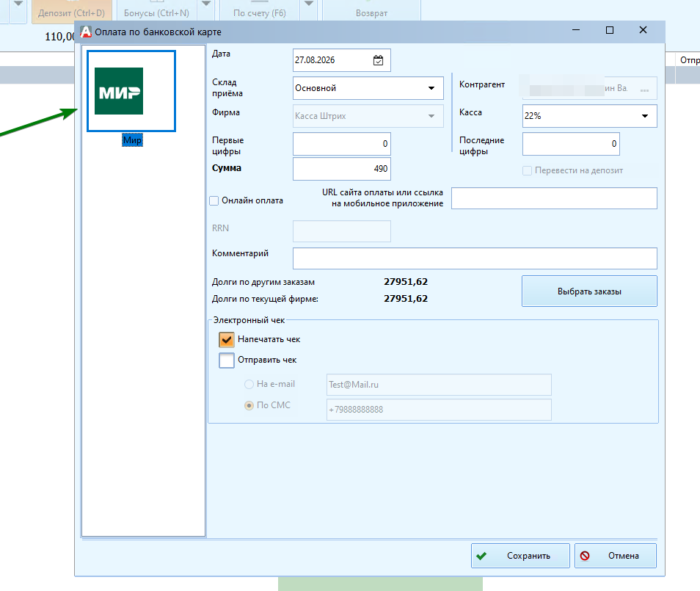Click the Депозит (Ctrl+D) toolbar button
Screen dimensions: 700x591
[71, 11]
